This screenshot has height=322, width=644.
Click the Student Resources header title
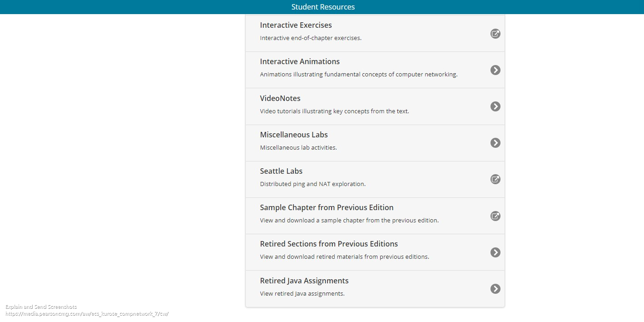click(323, 7)
